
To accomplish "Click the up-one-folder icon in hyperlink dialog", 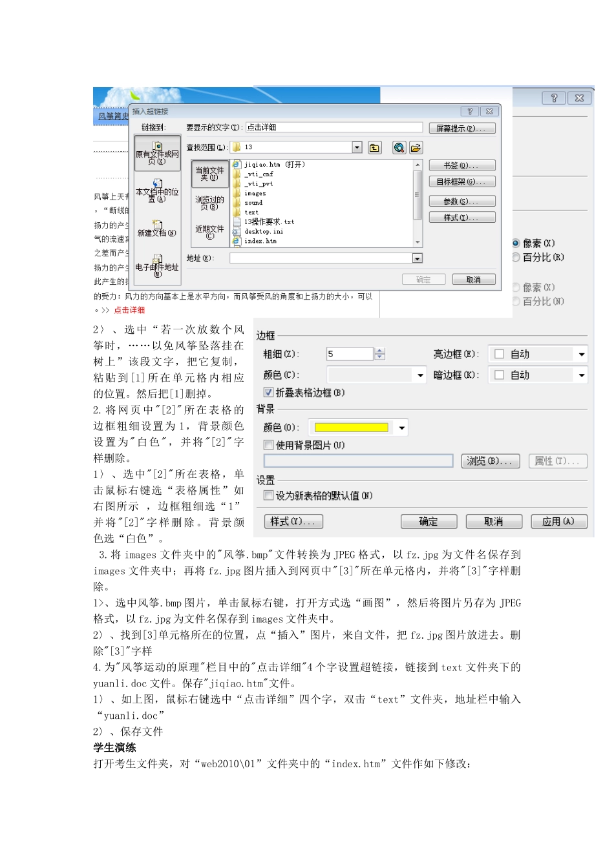I will 375,148.
